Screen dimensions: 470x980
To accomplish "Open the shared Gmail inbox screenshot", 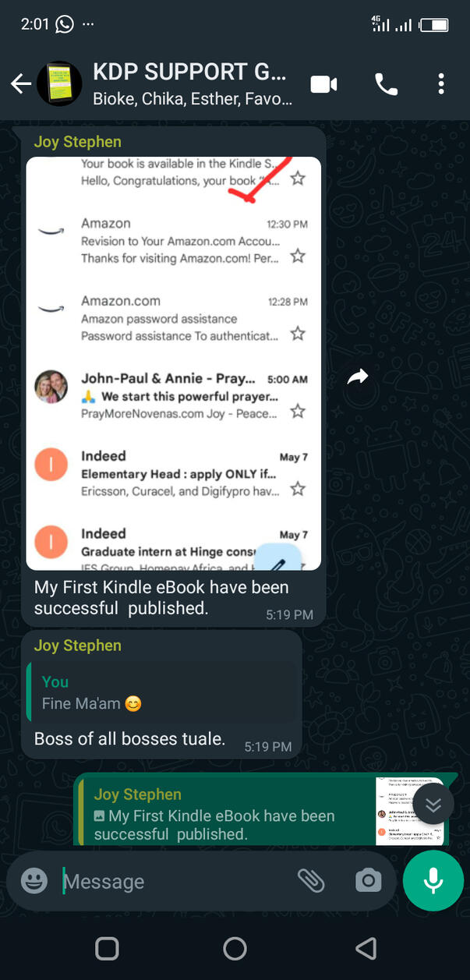I will pyautogui.click(x=174, y=363).
